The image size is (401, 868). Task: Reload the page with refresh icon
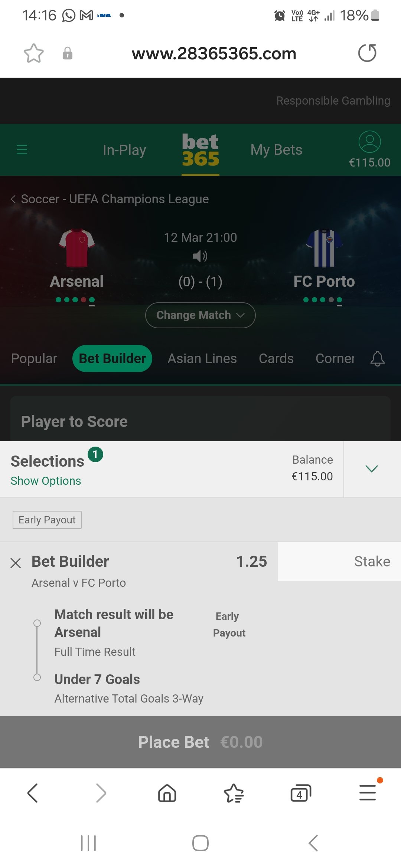point(367,53)
